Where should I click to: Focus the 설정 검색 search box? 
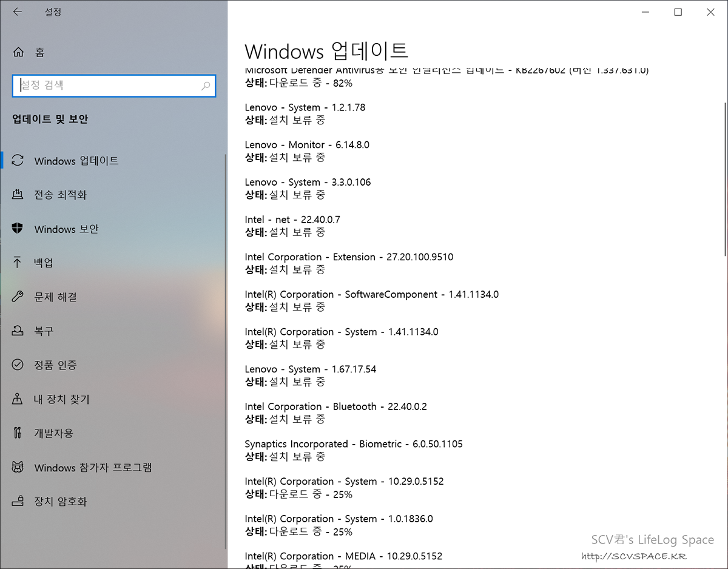[x=114, y=86]
